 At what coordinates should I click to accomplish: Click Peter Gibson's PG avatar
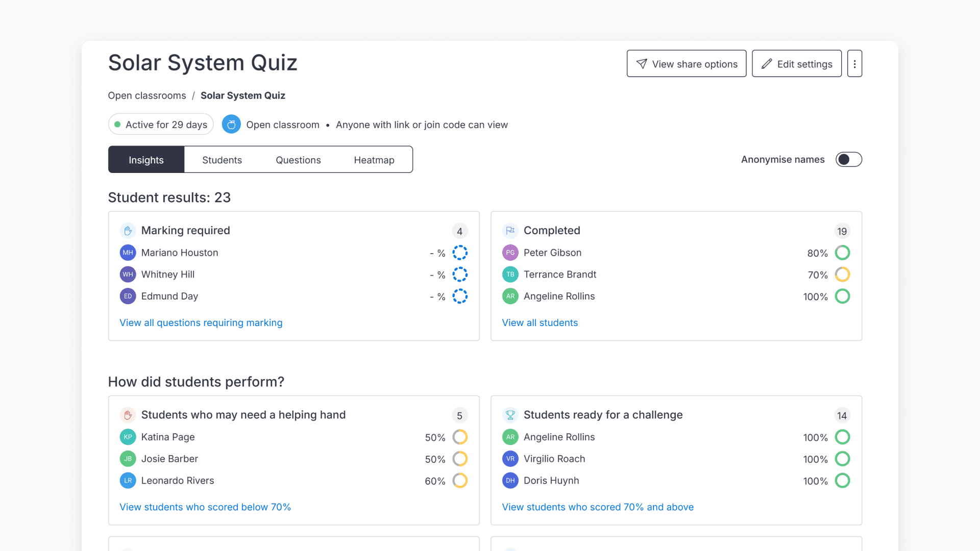pyautogui.click(x=510, y=253)
